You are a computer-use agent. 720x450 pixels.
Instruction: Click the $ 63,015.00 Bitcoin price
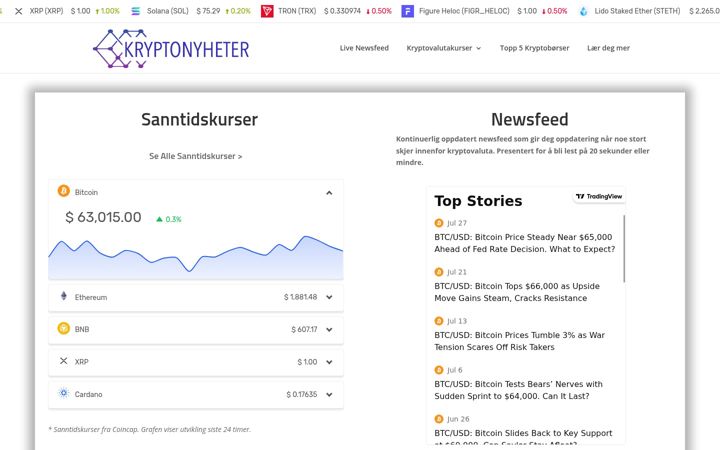[x=103, y=217]
